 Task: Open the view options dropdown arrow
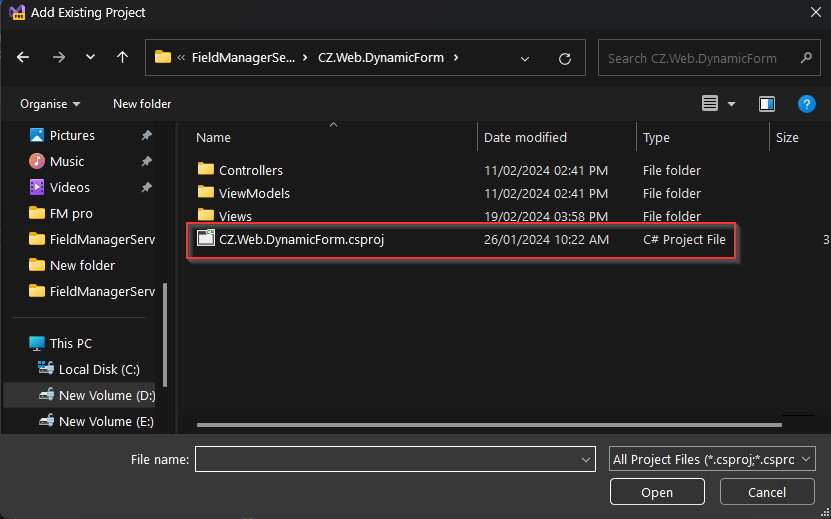click(x=731, y=104)
